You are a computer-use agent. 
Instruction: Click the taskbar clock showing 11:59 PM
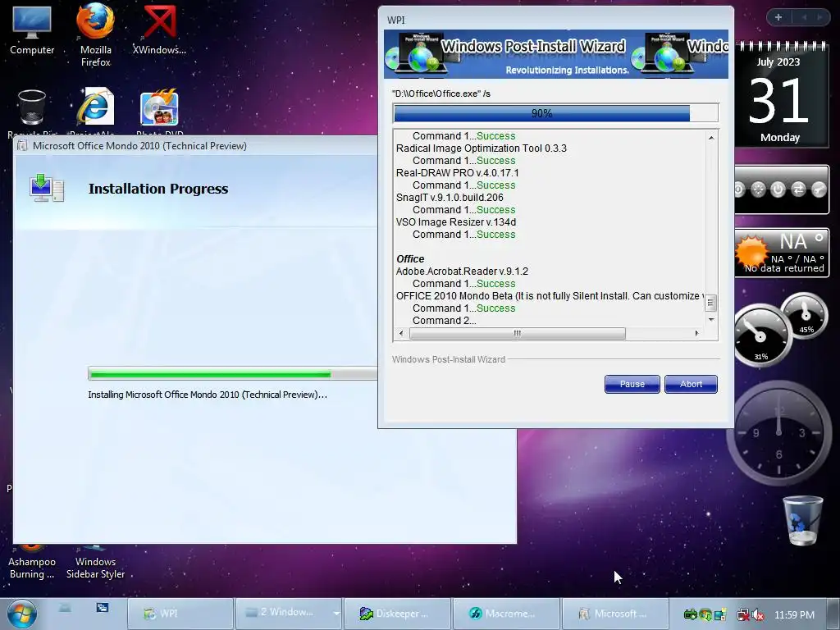click(x=794, y=615)
